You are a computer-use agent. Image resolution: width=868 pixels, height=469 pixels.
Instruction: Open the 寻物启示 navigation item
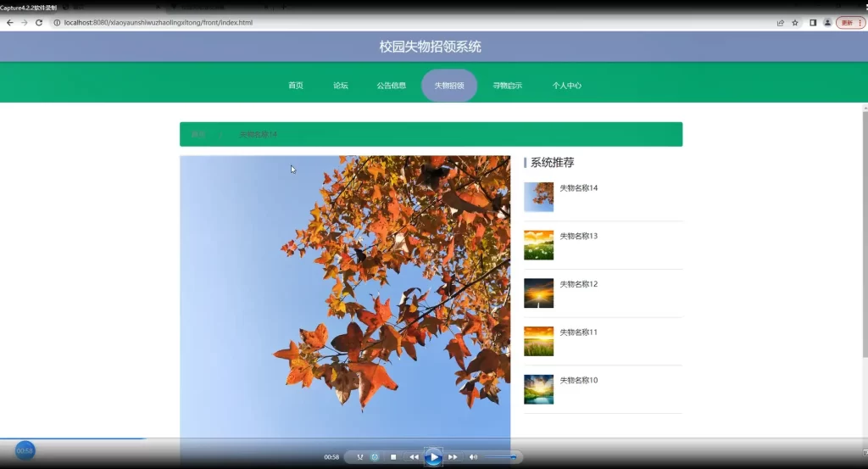coord(507,86)
